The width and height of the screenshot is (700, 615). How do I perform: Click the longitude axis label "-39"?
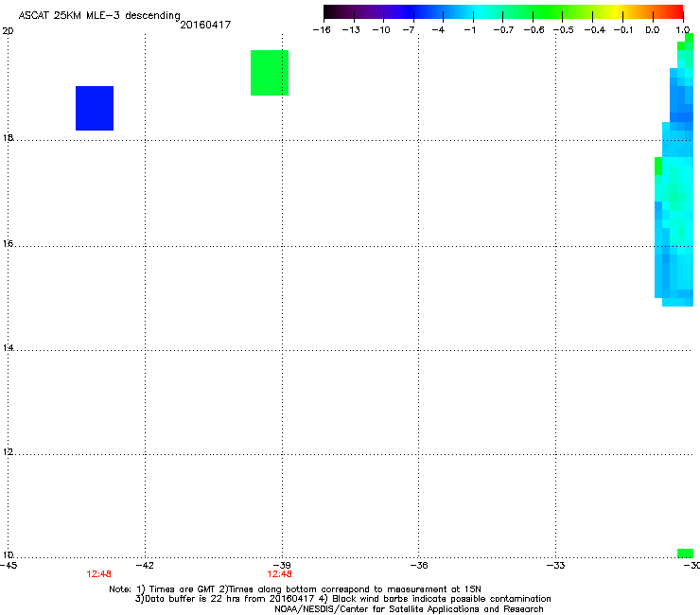tap(282, 566)
